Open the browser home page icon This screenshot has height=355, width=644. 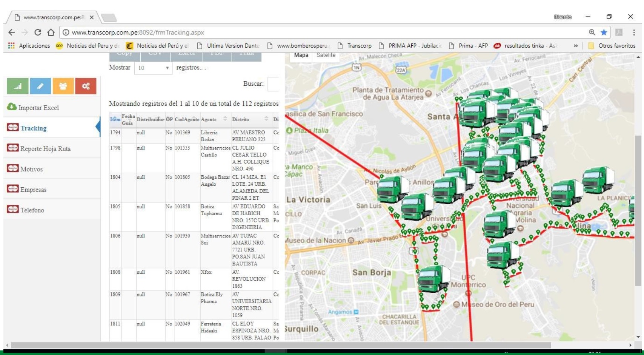[x=51, y=32]
